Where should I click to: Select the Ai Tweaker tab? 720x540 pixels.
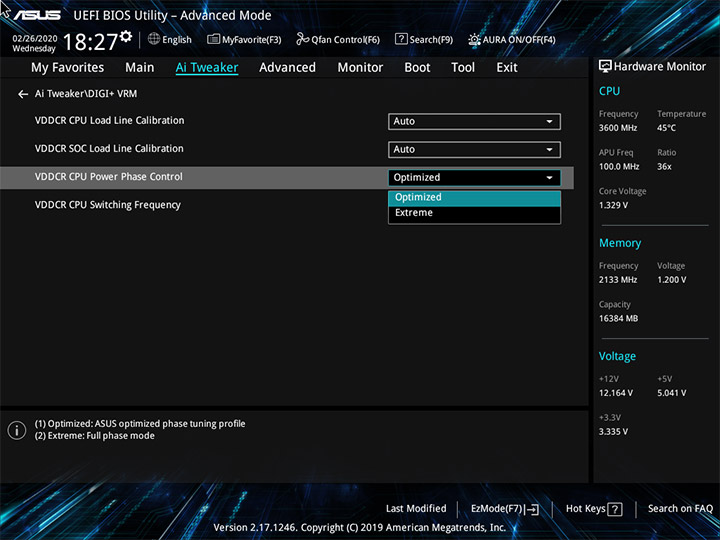click(207, 68)
